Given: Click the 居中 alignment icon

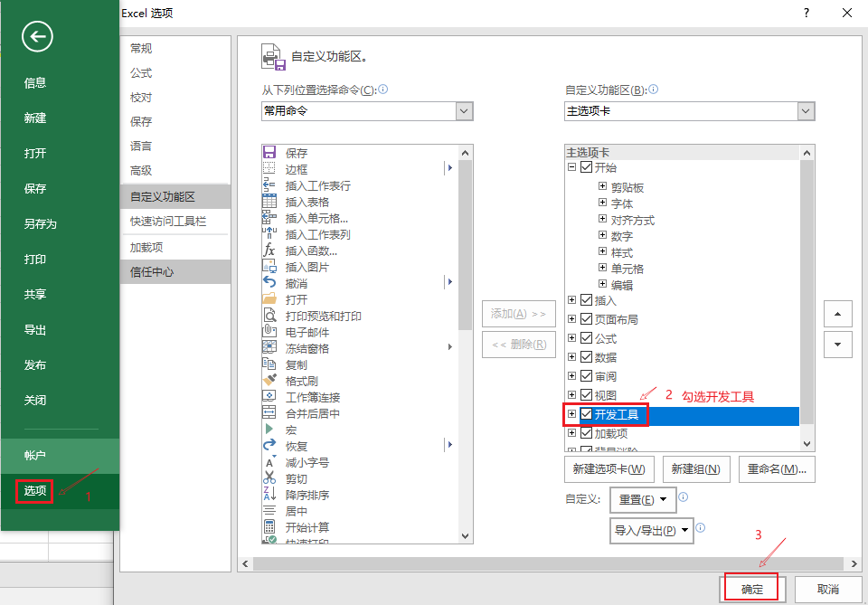Looking at the screenshot, I should point(269,510).
